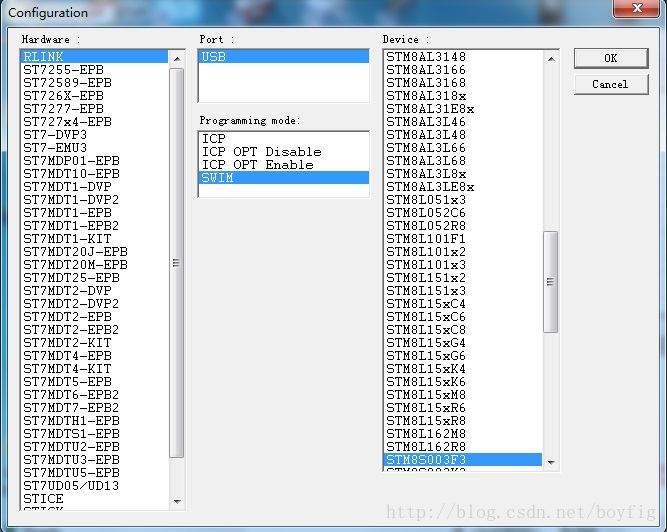This screenshot has height=532, width=667.
Task: Select USB in Port list
Action: (x=284, y=57)
